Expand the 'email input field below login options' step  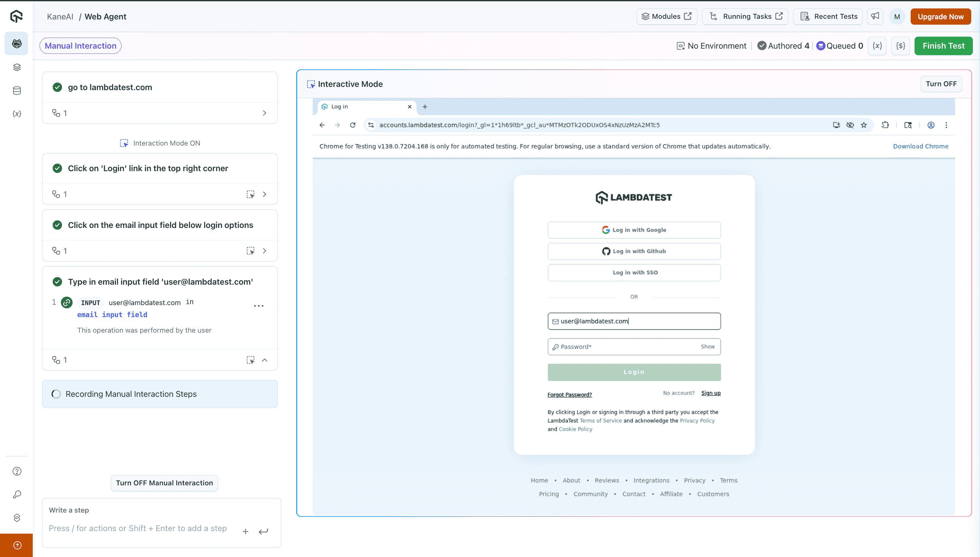click(x=264, y=251)
